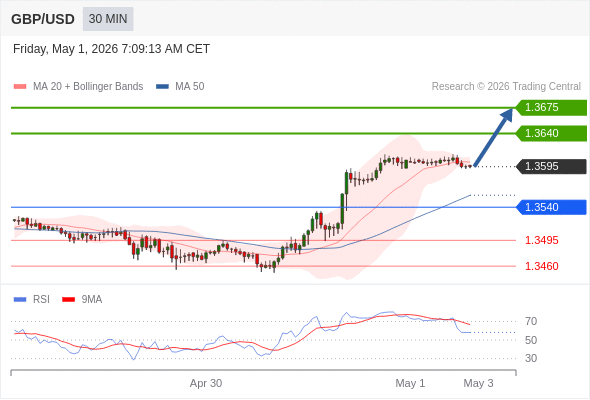The height and width of the screenshot is (400, 590).
Task: Click the blue MA 50 legend swatch
Action: pos(162,87)
